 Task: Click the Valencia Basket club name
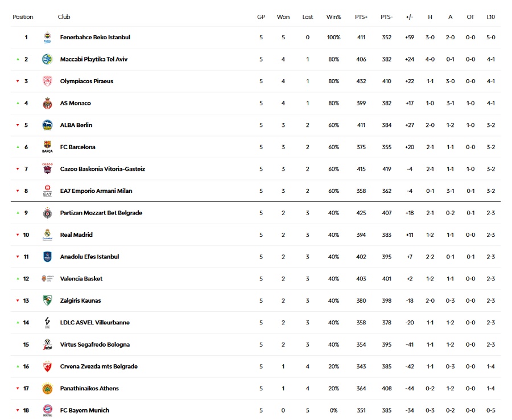(81, 279)
